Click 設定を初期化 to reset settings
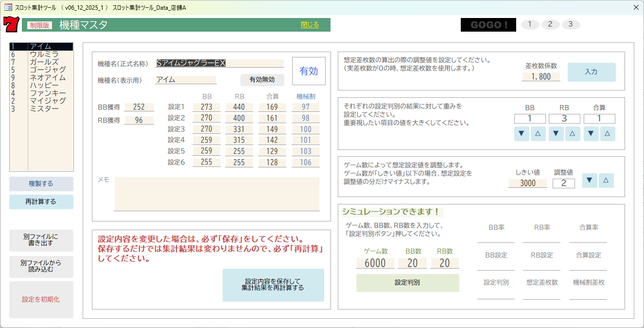This screenshot has height=328, width=644. click(41, 300)
